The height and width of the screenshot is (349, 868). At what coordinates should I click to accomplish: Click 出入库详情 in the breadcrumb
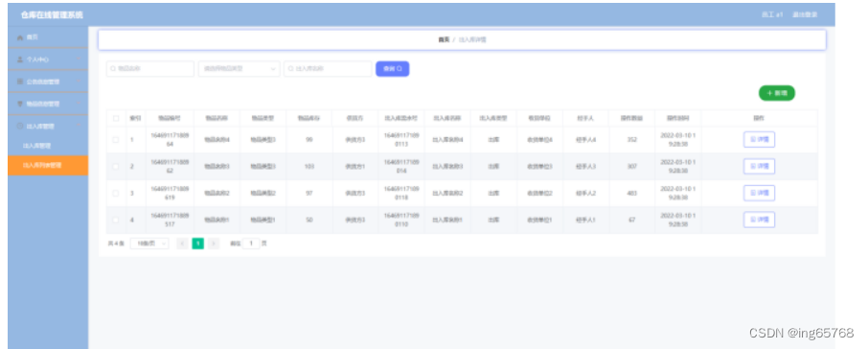[472, 40]
